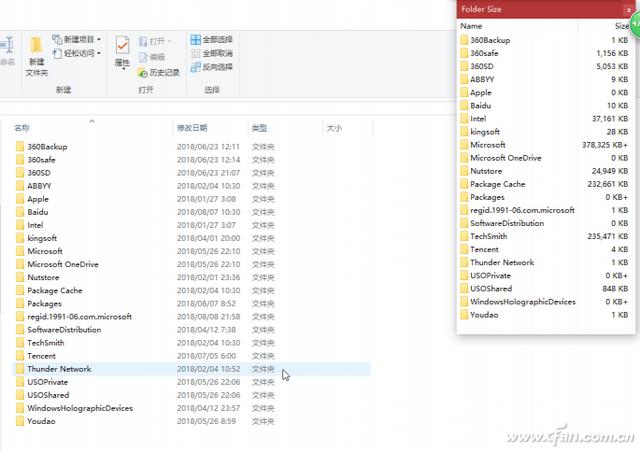Select Package Cache folder in Explorer

click(49, 290)
